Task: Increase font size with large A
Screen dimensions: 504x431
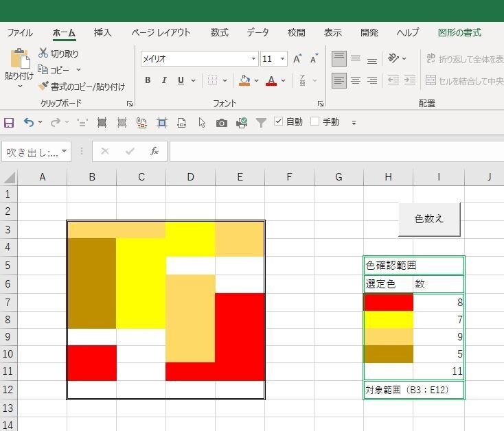Action: click(297, 59)
